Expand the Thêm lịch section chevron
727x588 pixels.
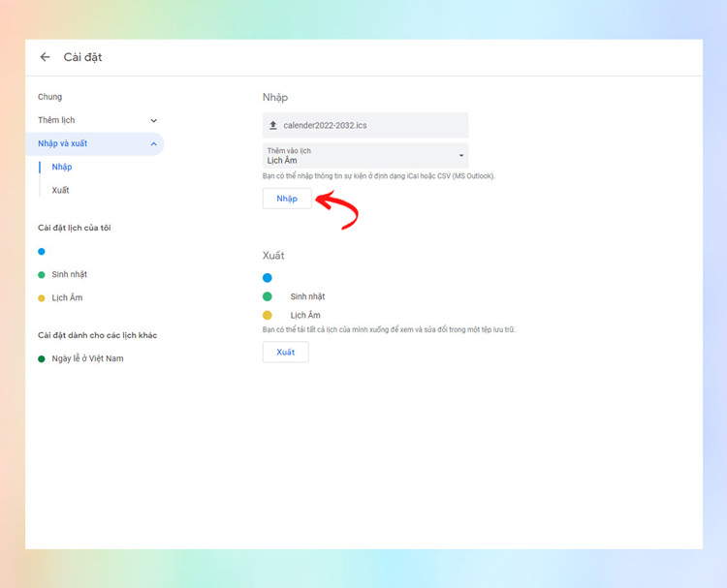click(x=153, y=120)
